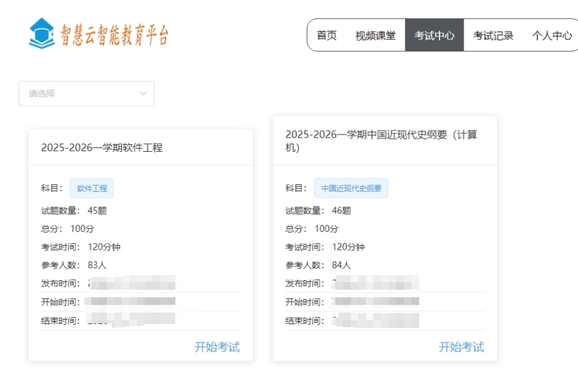Switch to the 视频课堂 tab
This screenshot has width=578, height=392.
[375, 36]
